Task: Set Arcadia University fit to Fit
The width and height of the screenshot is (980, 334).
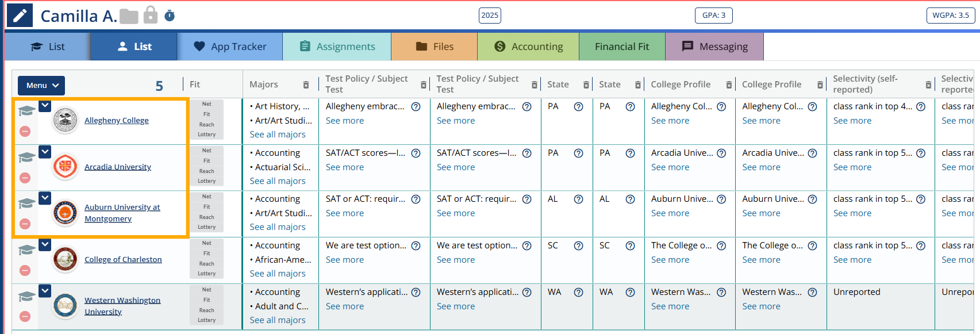Action: click(x=207, y=161)
